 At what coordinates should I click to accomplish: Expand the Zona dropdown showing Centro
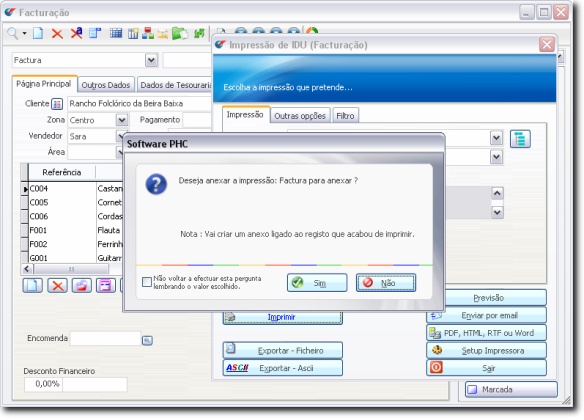point(121,120)
